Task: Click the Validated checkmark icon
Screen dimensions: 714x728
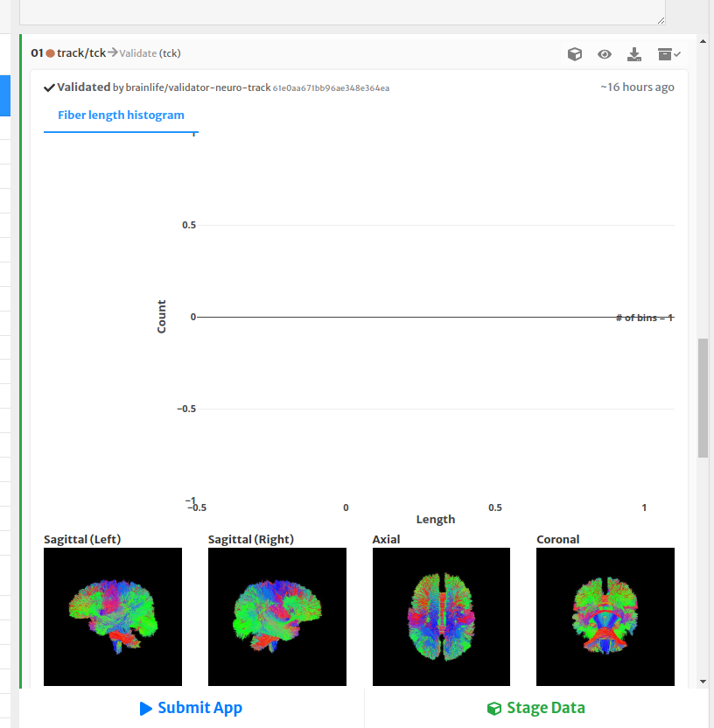Action: coord(50,87)
